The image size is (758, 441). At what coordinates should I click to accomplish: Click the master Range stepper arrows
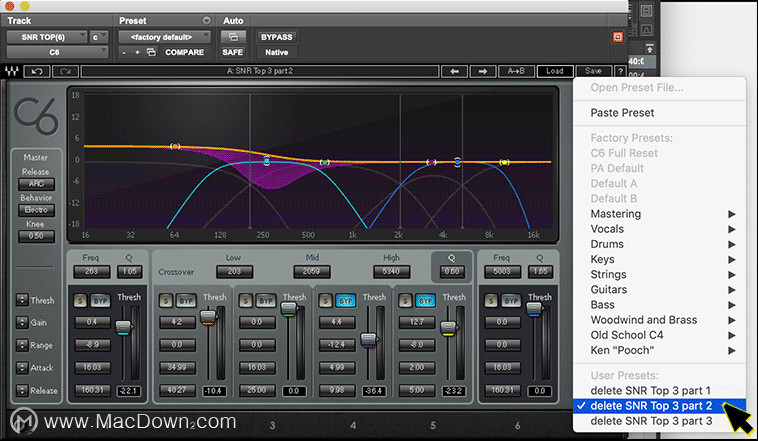pyautogui.click(x=22, y=345)
